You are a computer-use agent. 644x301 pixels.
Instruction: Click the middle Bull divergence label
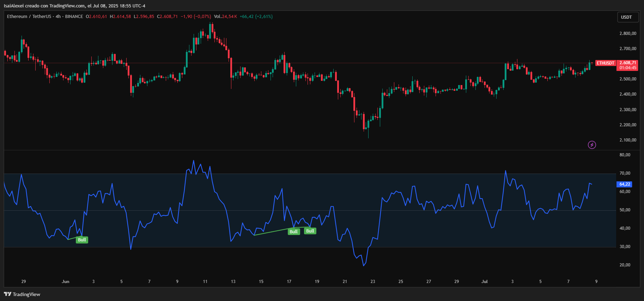click(x=293, y=232)
